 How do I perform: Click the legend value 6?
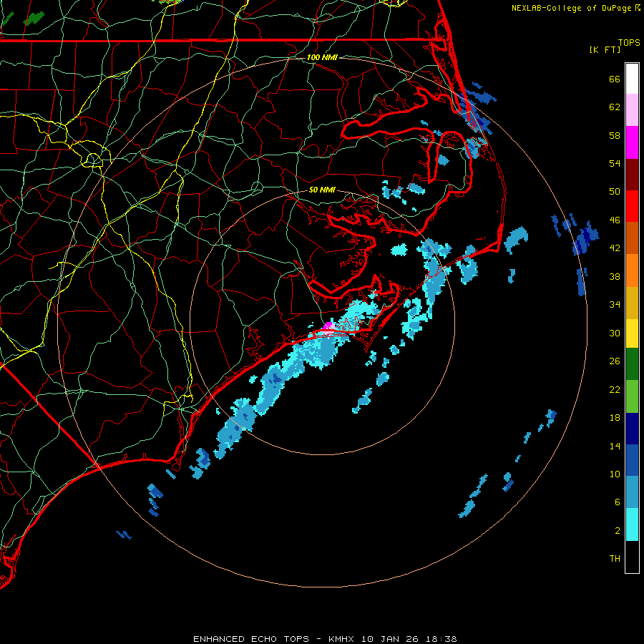click(x=618, y=502)
